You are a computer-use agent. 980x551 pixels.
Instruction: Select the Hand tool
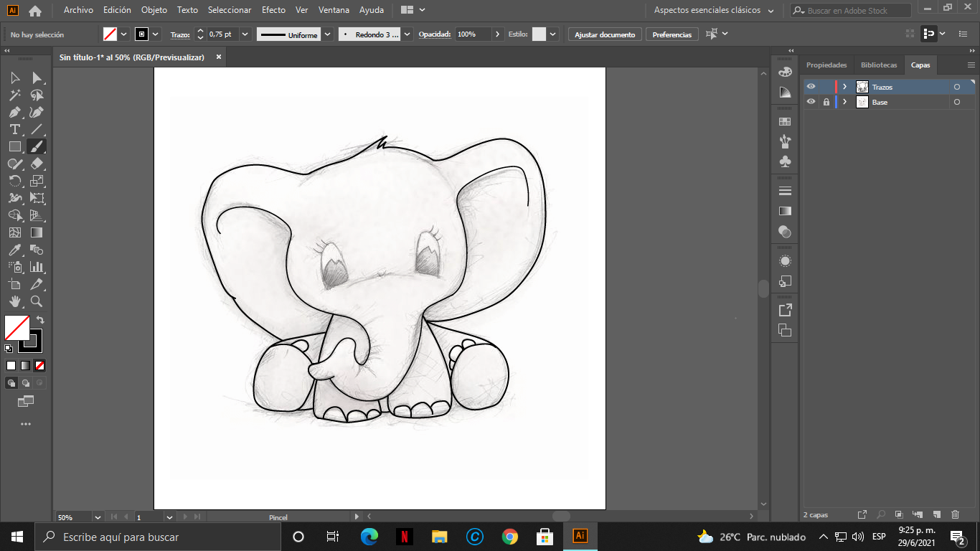click(14, 302)
